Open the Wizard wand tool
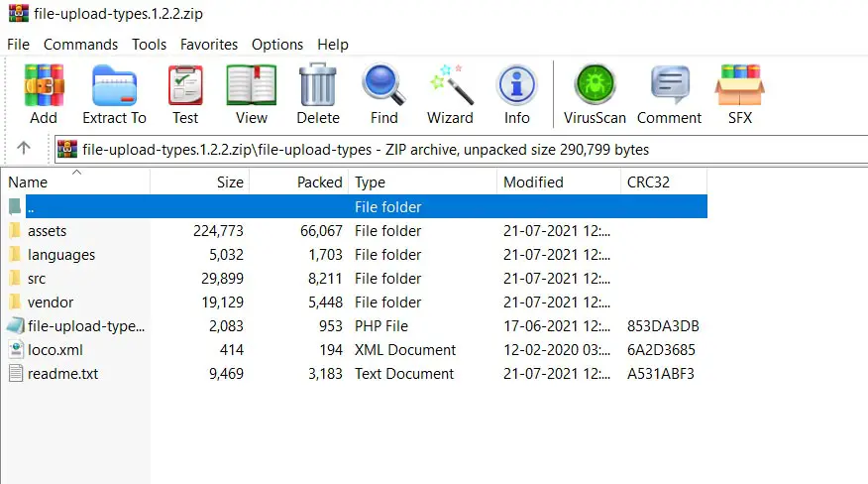 [x=452, y=85]
